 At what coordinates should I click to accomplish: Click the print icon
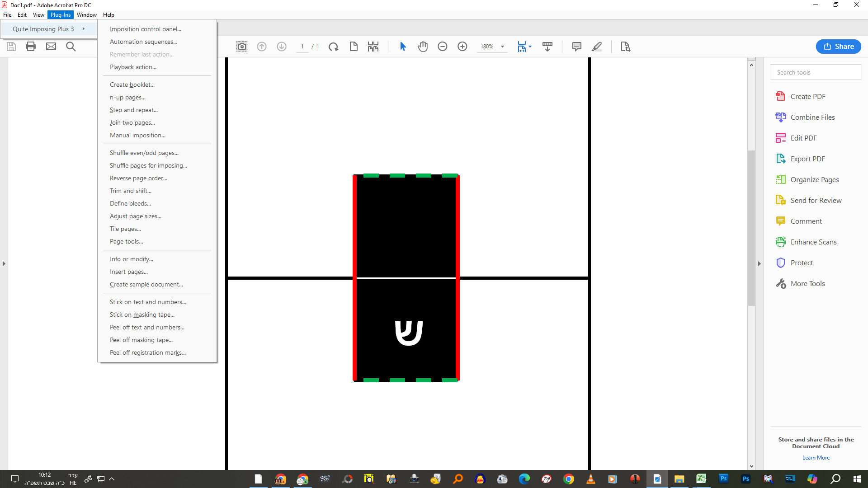click(x=31, y=47)
